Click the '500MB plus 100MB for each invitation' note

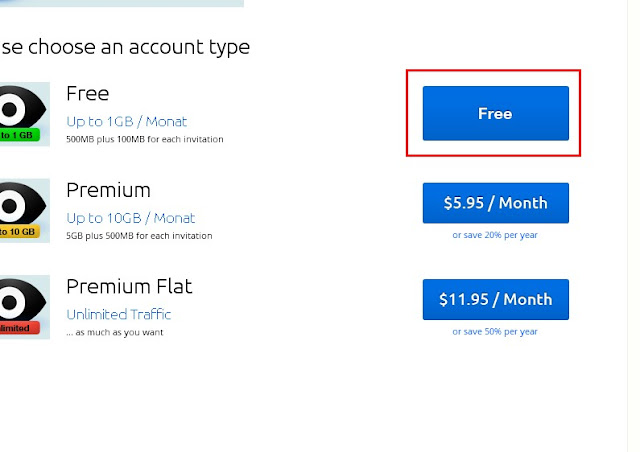pyautogui.click(x=145, y=139)
